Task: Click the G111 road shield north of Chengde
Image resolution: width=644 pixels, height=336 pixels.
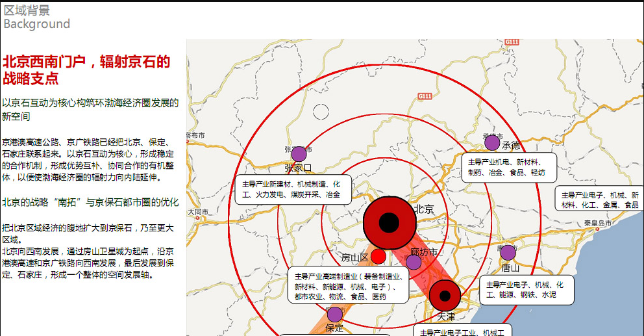Action: [x=512, y=42]
